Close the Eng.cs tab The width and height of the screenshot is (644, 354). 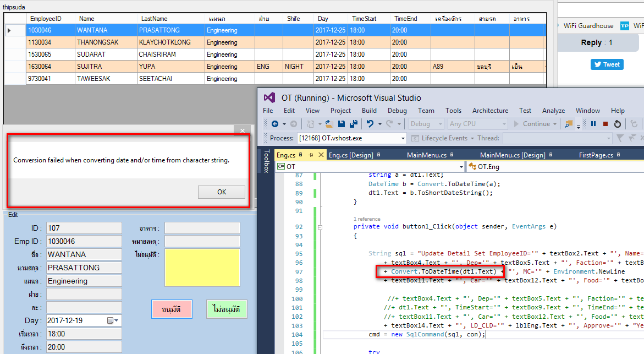click(321, 155)
